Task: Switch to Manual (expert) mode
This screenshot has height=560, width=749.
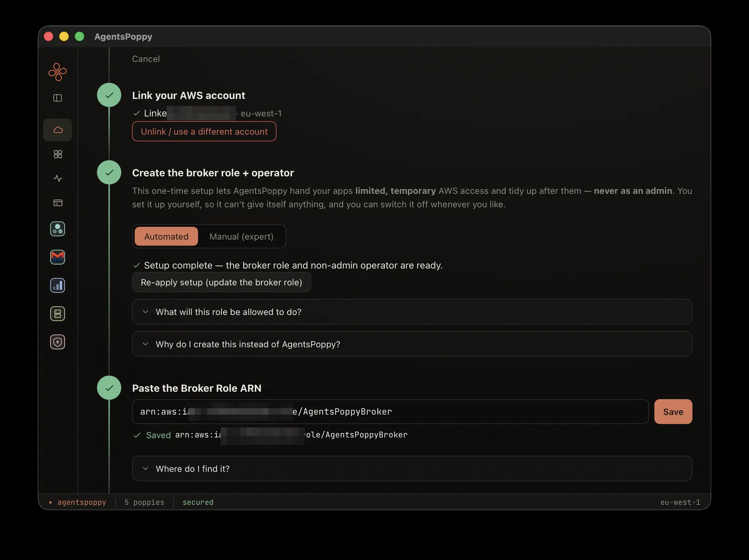Action: (242, 236)
